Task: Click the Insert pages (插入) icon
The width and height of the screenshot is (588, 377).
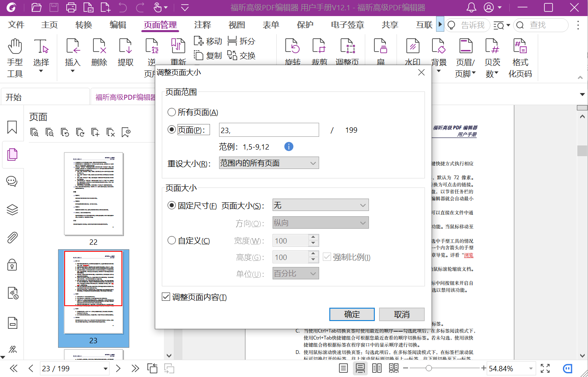Action: (x=73, y=46)
